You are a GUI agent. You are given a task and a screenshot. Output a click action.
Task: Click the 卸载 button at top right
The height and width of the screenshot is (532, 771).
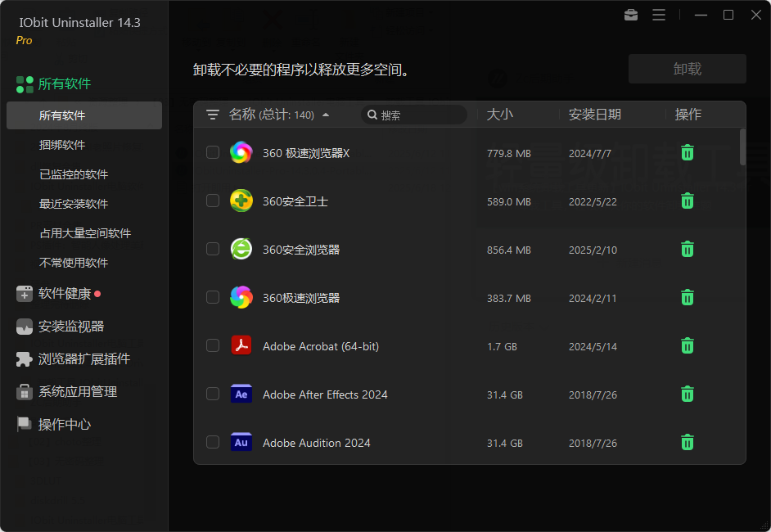(687, 69)
